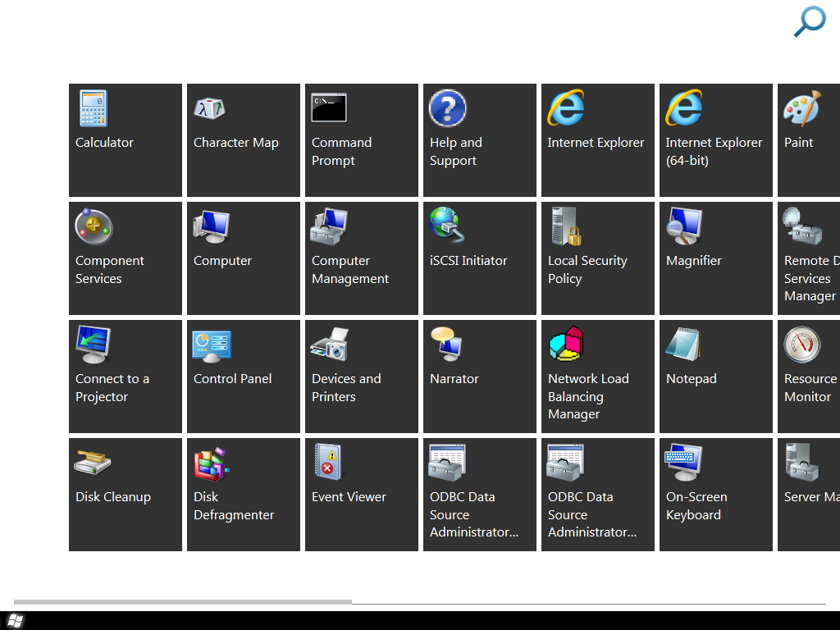Launch Internet Explorer (64-bit)

(x=716, y=140)
